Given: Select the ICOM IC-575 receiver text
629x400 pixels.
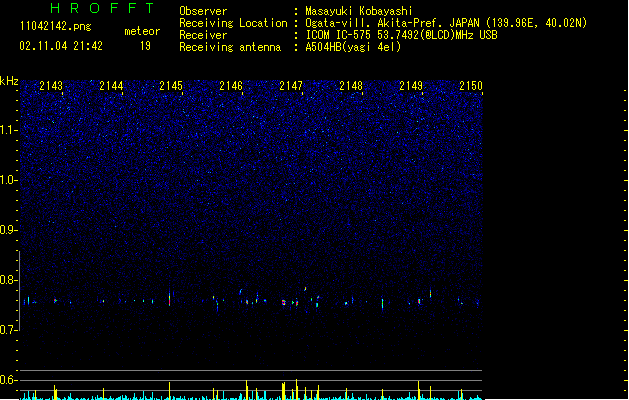Looking at the screenshot, I should pos(401,35).
